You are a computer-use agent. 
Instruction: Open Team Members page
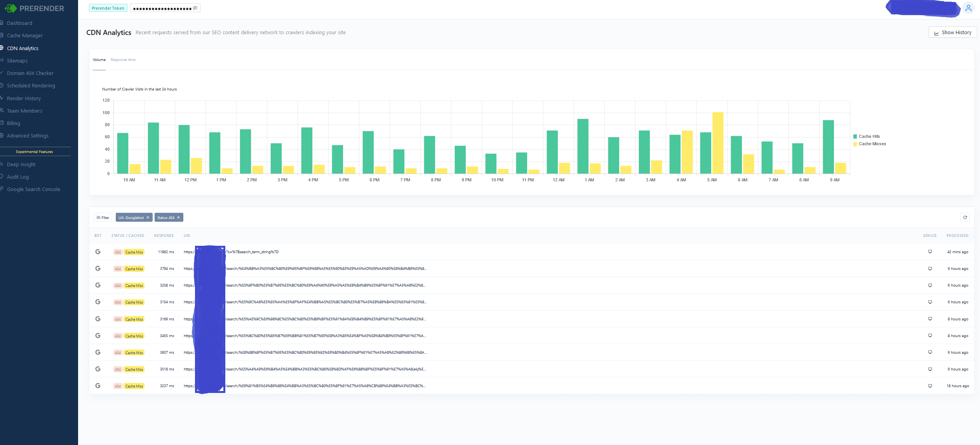point(24,111)
